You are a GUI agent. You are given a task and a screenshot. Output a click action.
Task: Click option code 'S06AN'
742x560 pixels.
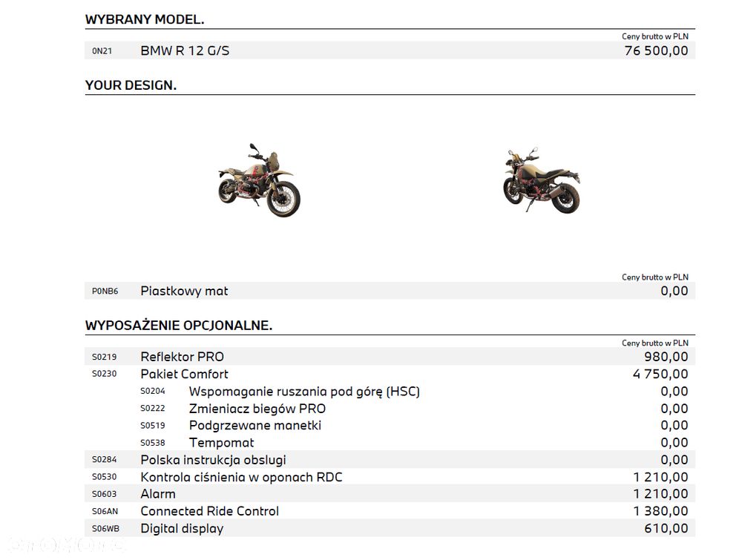tap(105, 511)
